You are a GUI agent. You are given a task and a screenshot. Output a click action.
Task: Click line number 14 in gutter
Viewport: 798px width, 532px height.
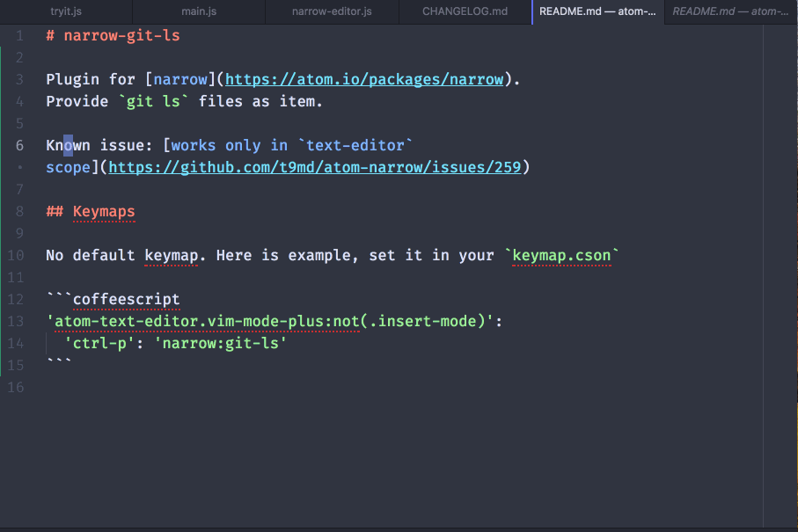click(x=15, y=343)
